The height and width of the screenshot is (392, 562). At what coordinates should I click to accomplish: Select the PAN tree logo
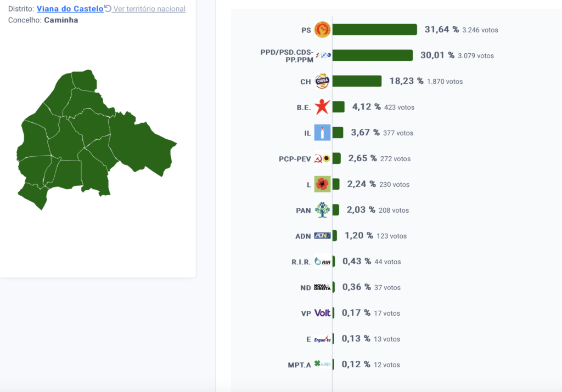(x=322, y=210)
